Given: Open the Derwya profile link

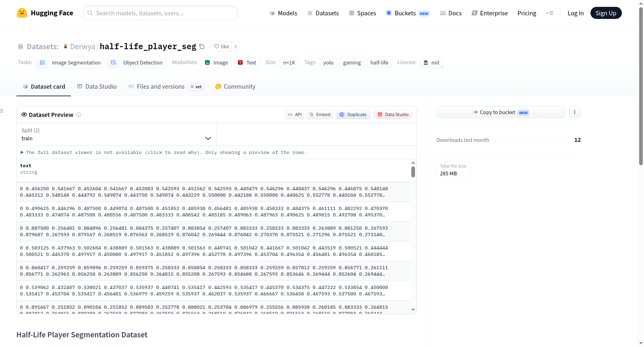Looking at the screenshot, I should tap(83, 46).
